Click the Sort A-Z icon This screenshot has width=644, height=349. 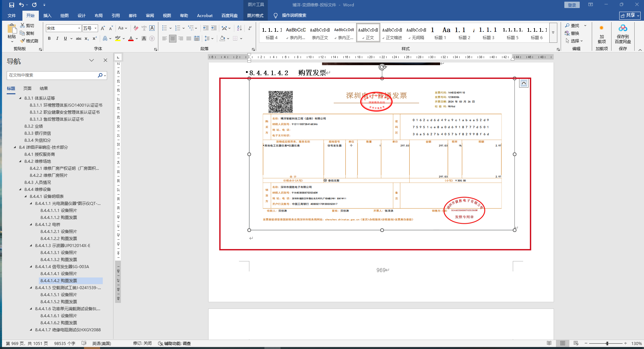[239, 28]
